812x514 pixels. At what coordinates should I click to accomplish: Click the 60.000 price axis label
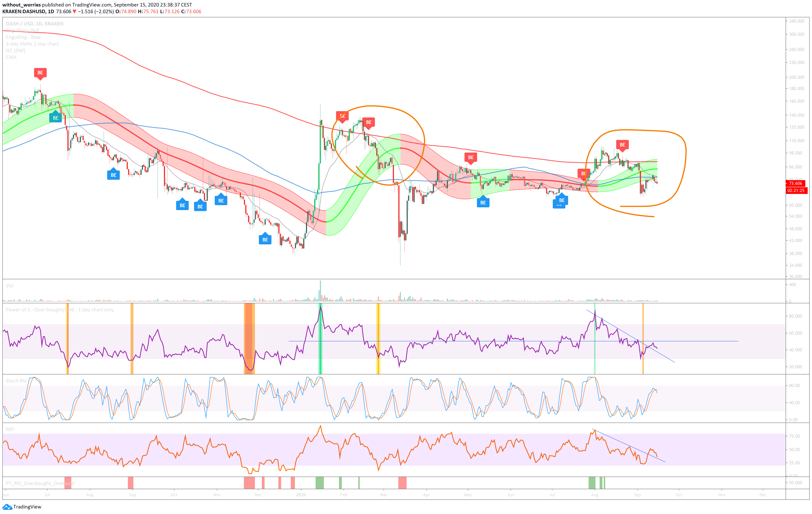(795, 205)
